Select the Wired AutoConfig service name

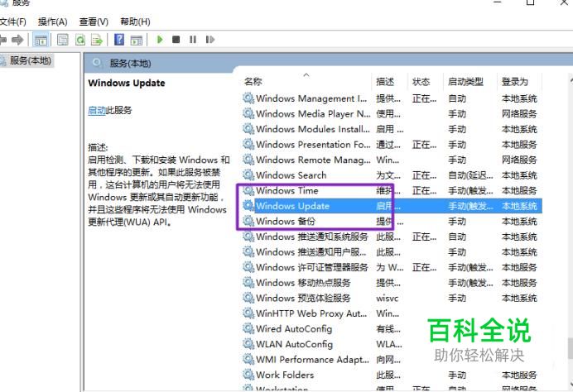294,328
